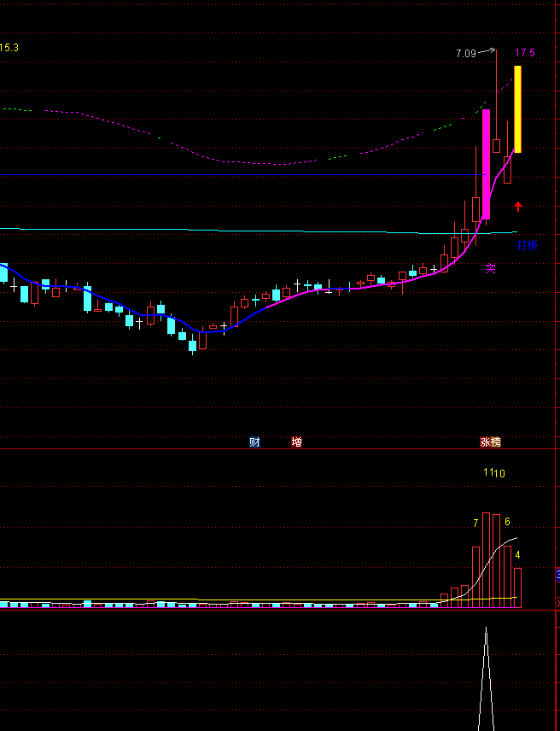Click the red up-arrow signal above 打板
The width and height of the screenshot is (560, 731).
click(x=518, y=206)
